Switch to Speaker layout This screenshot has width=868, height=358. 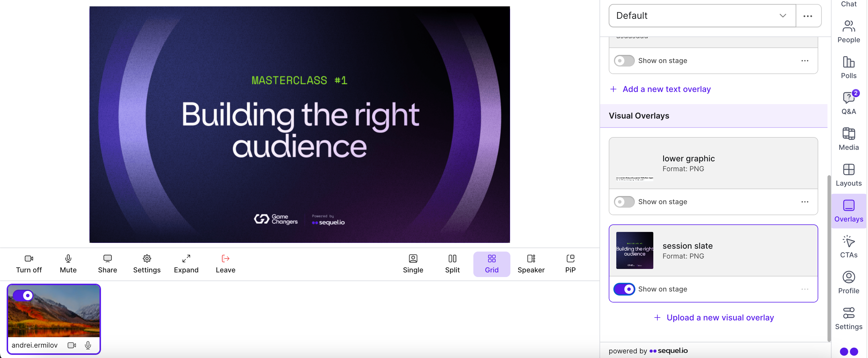[x=531, y=264]
